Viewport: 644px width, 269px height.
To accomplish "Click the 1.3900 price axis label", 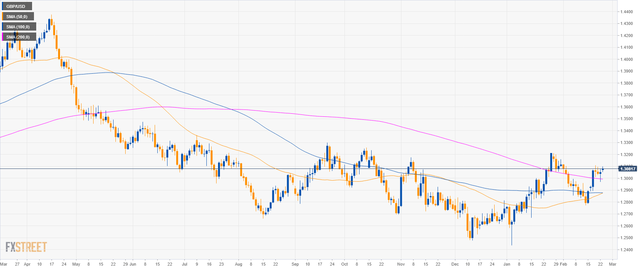I will coord(627,71).
